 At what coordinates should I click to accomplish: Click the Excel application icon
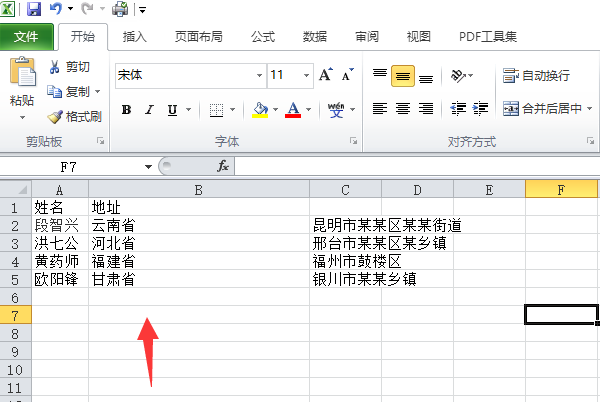click(7, 9)
